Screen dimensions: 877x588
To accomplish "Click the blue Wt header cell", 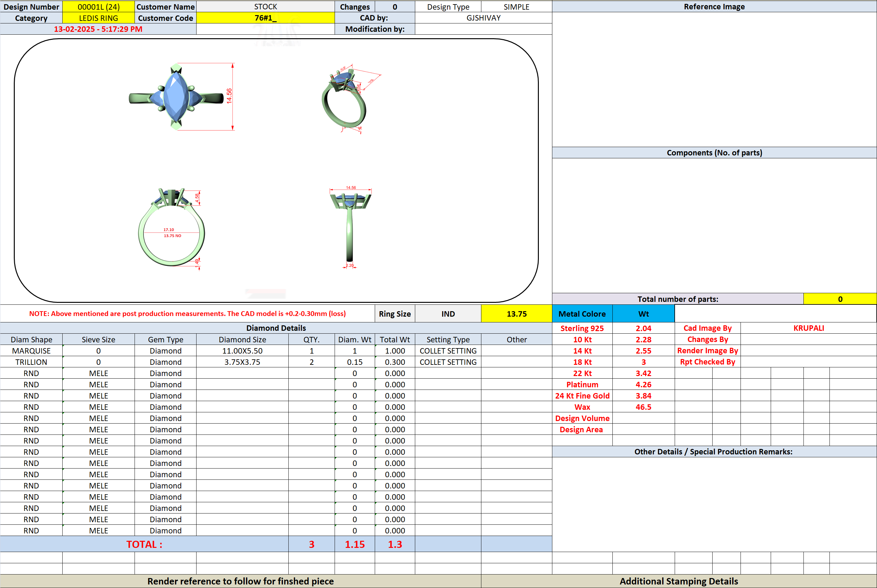I will point(644,314).
